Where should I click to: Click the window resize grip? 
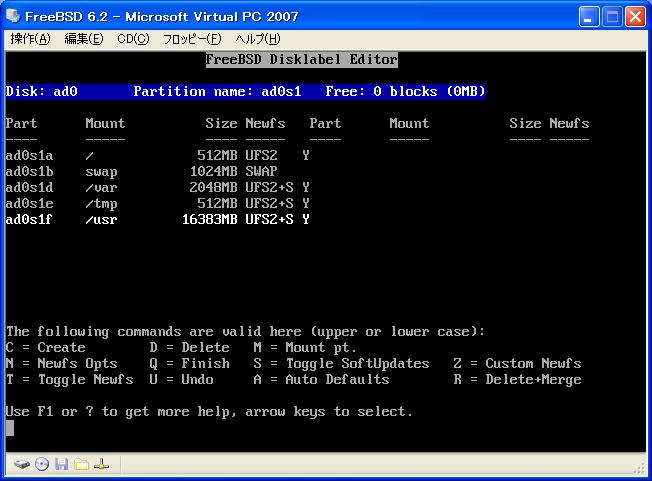640,469
